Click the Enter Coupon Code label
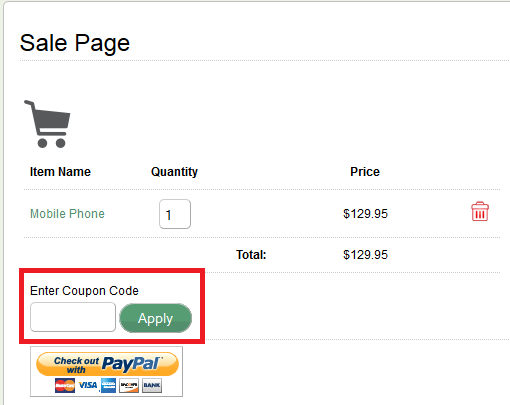The height and width of the screenshot is (405, 510). tap(84, 291)
